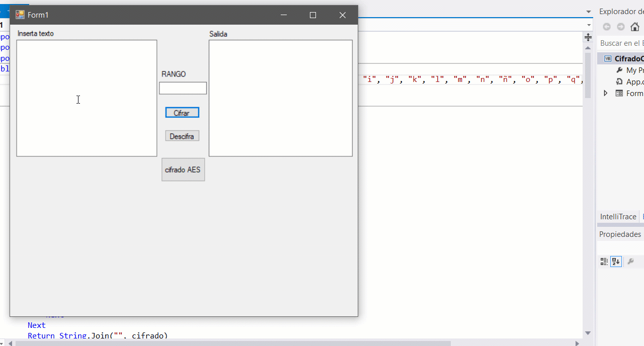Click the Form1 window title icon
Screen dimensions: 644x346
tap(20, 15)
